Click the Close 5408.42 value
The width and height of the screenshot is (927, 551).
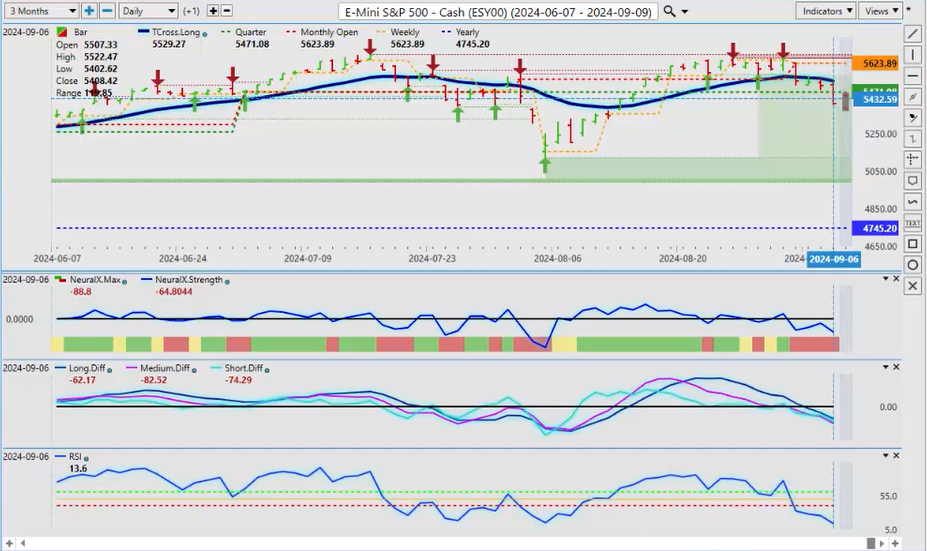(x=101, y=81)
